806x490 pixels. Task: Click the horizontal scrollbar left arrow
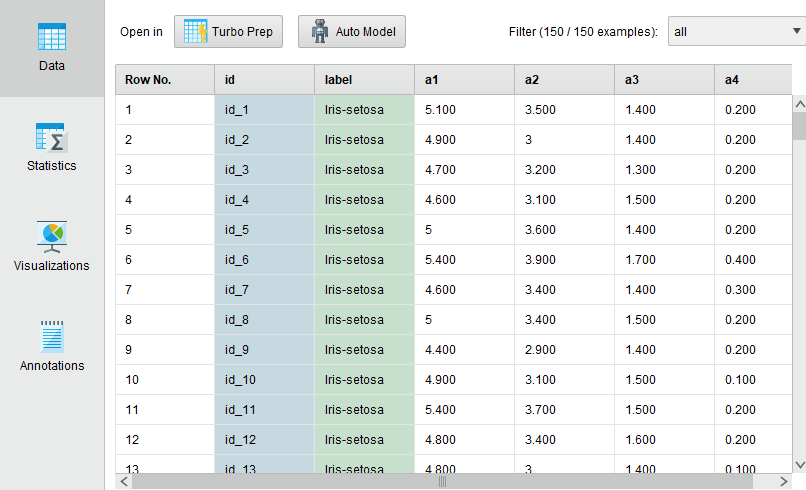124,482
